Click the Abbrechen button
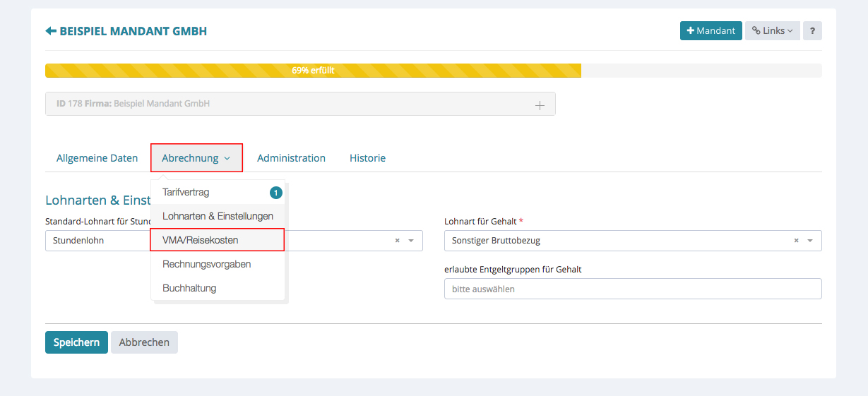This screenshot has width=868, height=396. click(144, 342)
